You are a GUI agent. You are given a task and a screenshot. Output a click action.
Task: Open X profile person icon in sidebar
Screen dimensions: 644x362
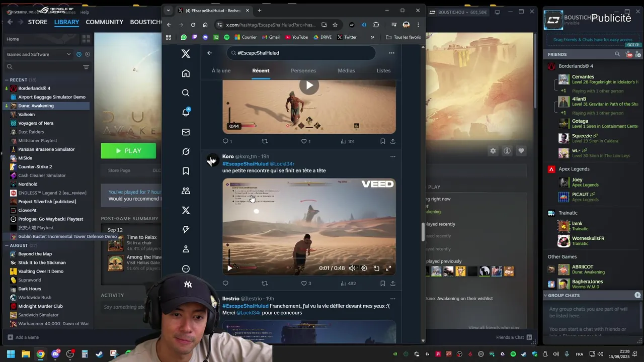point(186,249)
